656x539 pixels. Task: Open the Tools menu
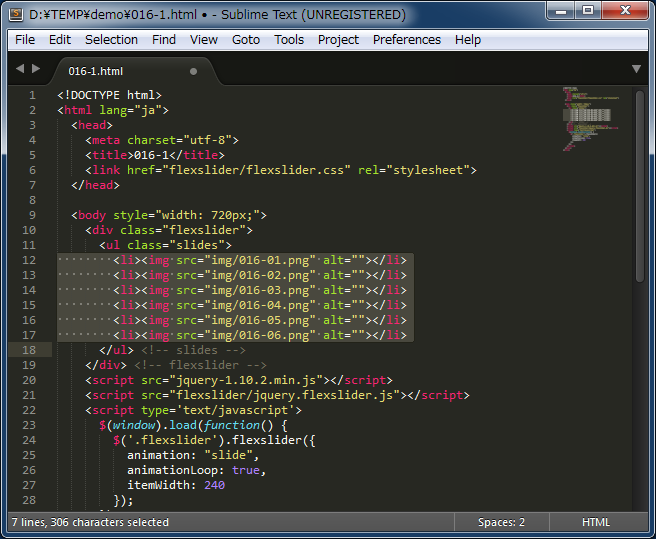[x=289, y=40]
